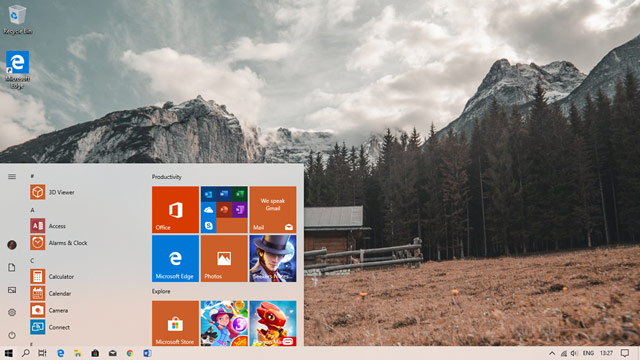Viewport: 640px width, 360px height.
Task: Expand the Start menu hamburger navigation
Action: tap(12, 176)
